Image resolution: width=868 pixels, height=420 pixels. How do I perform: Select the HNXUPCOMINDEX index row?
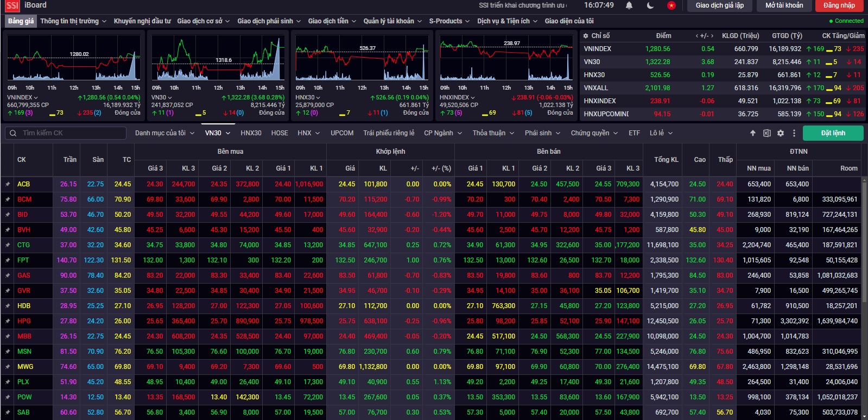click(724, 114)
